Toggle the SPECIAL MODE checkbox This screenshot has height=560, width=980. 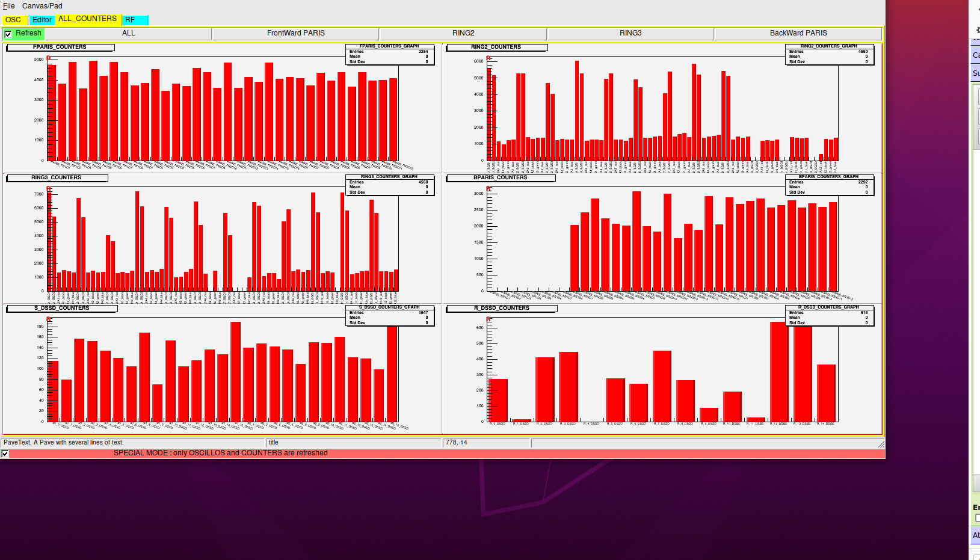click(5, 454)
